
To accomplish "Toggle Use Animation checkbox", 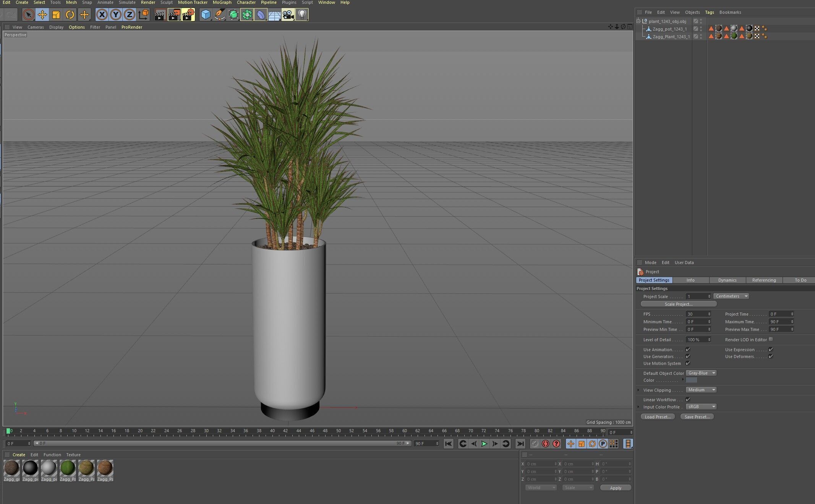I will (688, 349).
